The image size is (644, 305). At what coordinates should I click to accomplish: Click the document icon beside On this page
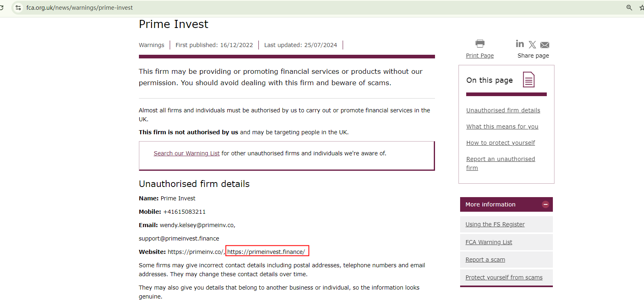click(x=529, y=79)
